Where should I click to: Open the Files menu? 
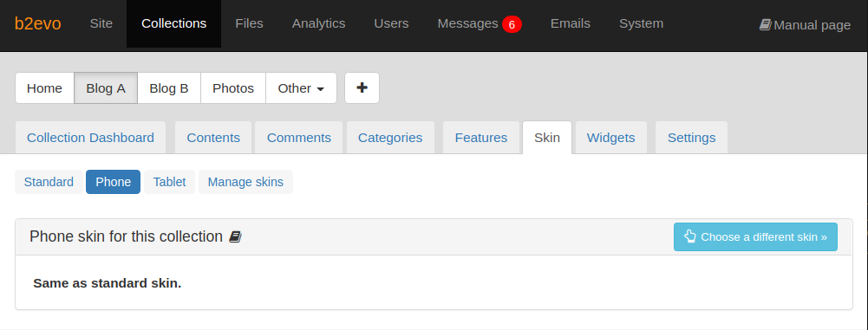click(x=249, y=23)
